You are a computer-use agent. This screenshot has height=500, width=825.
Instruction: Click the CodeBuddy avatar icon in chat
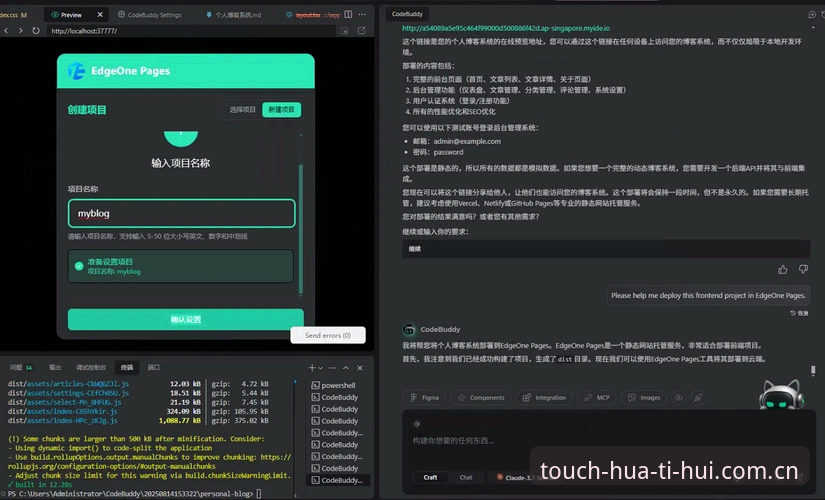point(409,329)
